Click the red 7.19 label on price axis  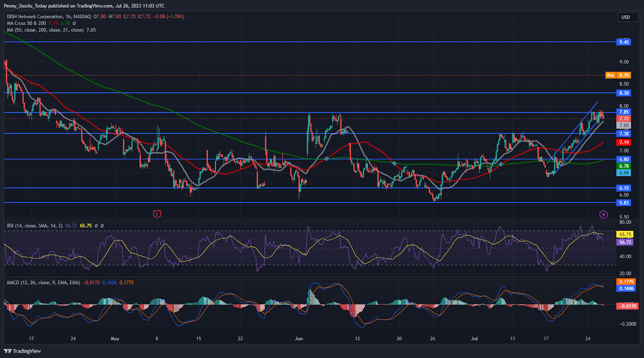coord(624,143)
